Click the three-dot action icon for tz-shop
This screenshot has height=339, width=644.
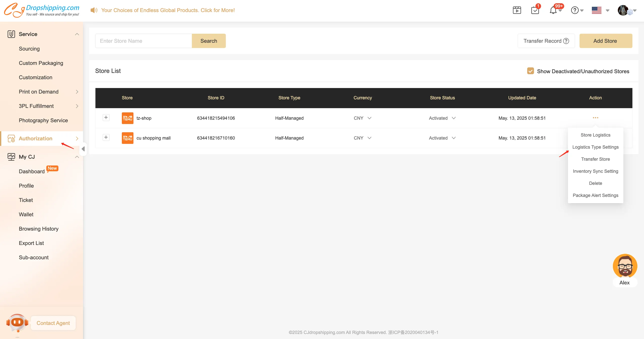(x=595, y=118)
